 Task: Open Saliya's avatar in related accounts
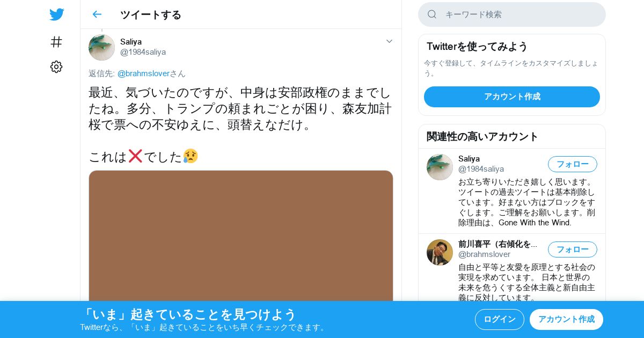(x=440, y=167)
